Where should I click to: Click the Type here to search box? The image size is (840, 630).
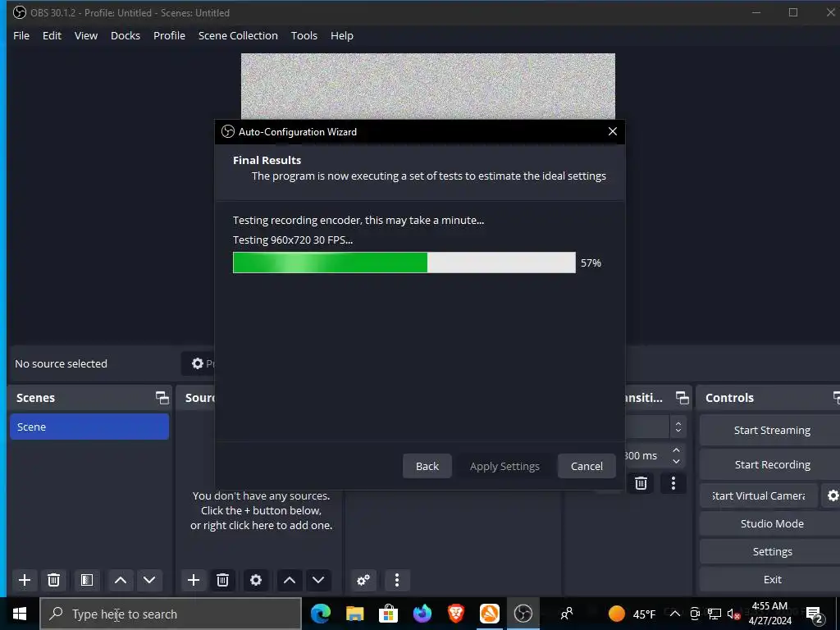171,614
